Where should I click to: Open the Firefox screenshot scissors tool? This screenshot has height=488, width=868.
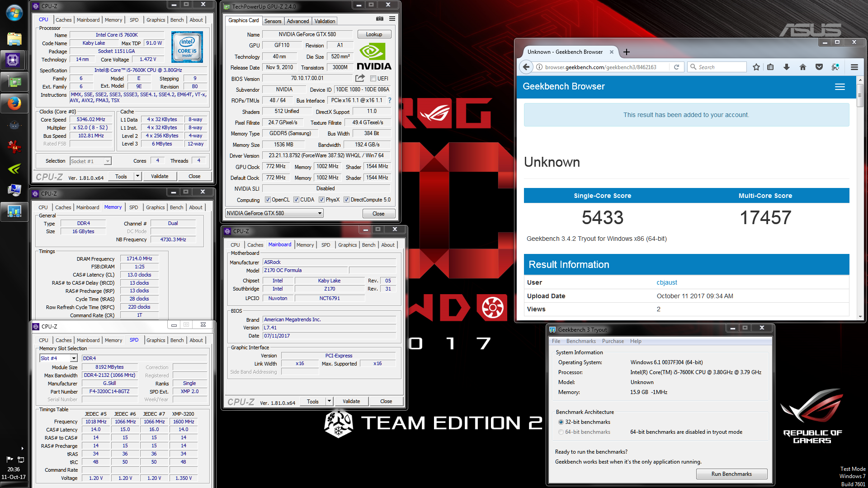835,67
